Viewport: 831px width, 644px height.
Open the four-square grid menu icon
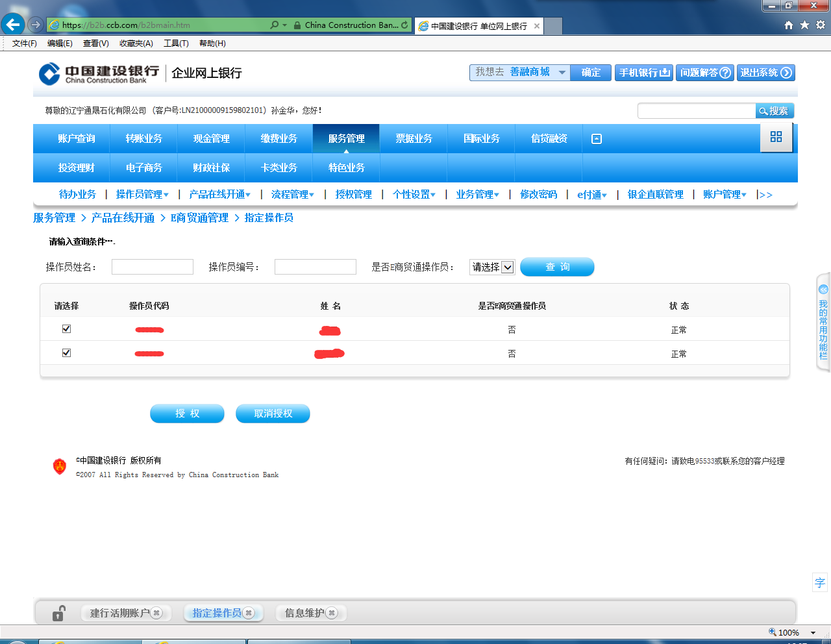pos(776,137)
